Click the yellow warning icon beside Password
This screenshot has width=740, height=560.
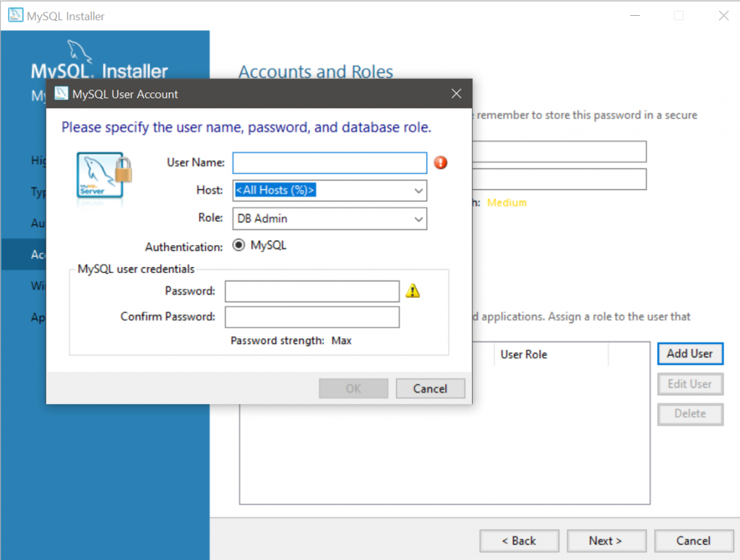point(413,290)
